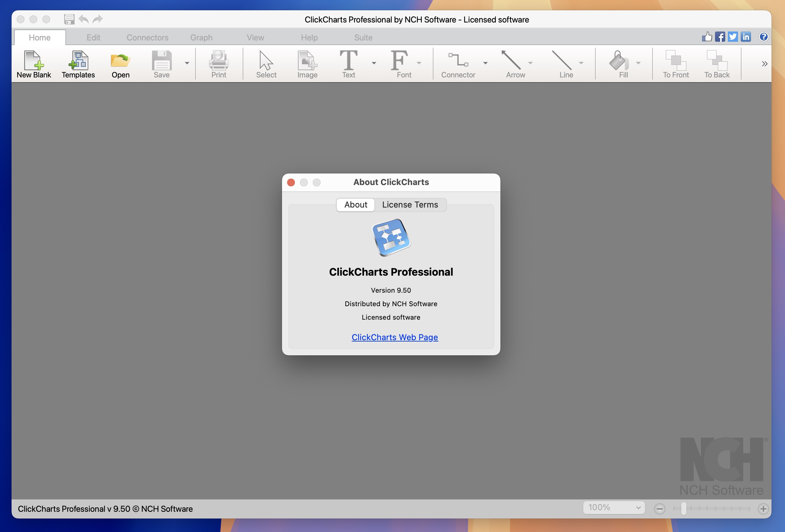
Task: Click the title bar save icon
Action: click(69, 19)
